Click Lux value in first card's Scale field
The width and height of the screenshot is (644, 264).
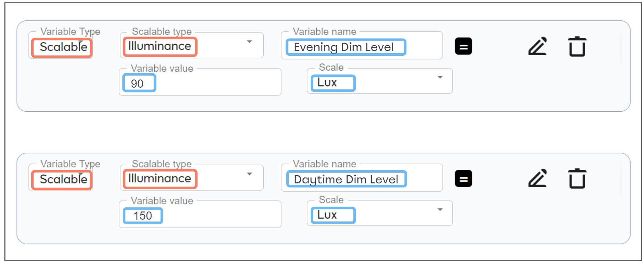[x=327, y=82]
